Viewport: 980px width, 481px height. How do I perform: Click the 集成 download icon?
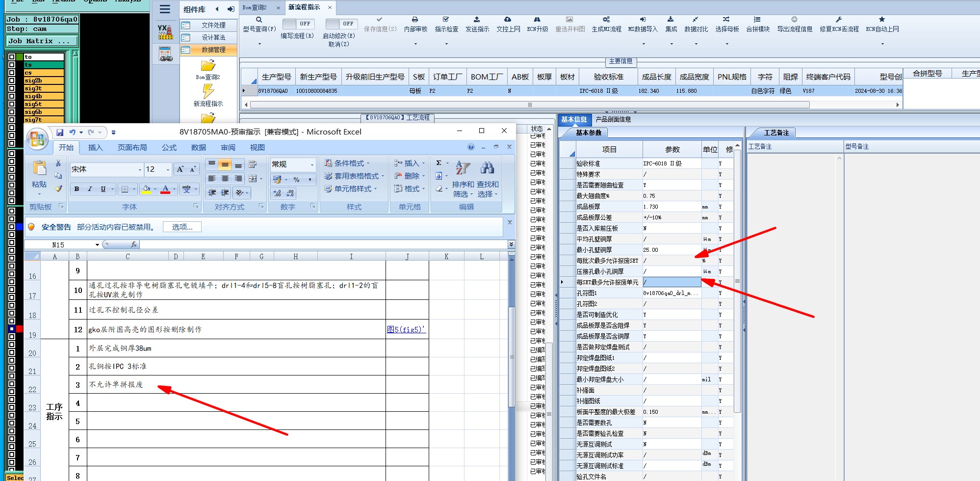pyautogui.click(x=671, y=20)
